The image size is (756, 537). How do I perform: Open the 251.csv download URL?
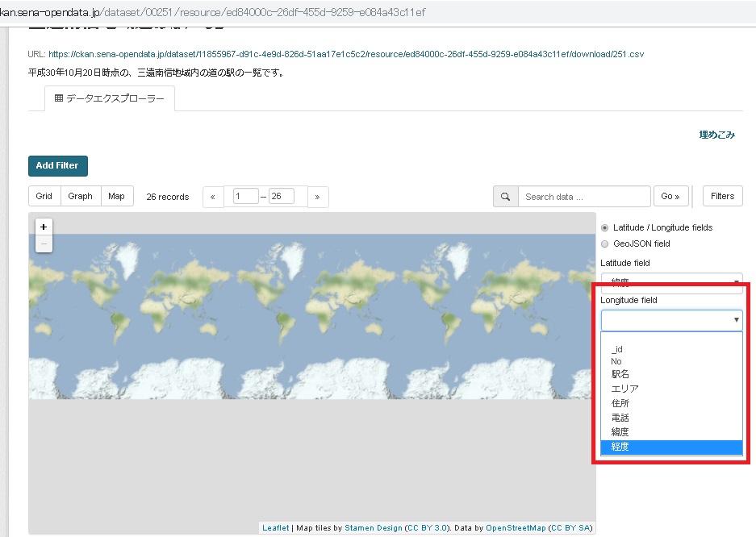(x=345, y=54)
